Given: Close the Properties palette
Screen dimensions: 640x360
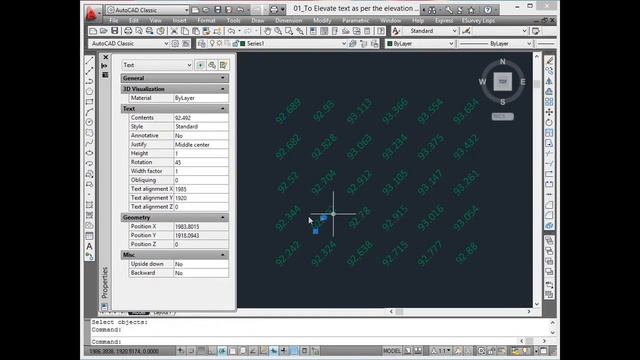Looking at the screenshot, I should pyautogui.click(x=106, y=57).
